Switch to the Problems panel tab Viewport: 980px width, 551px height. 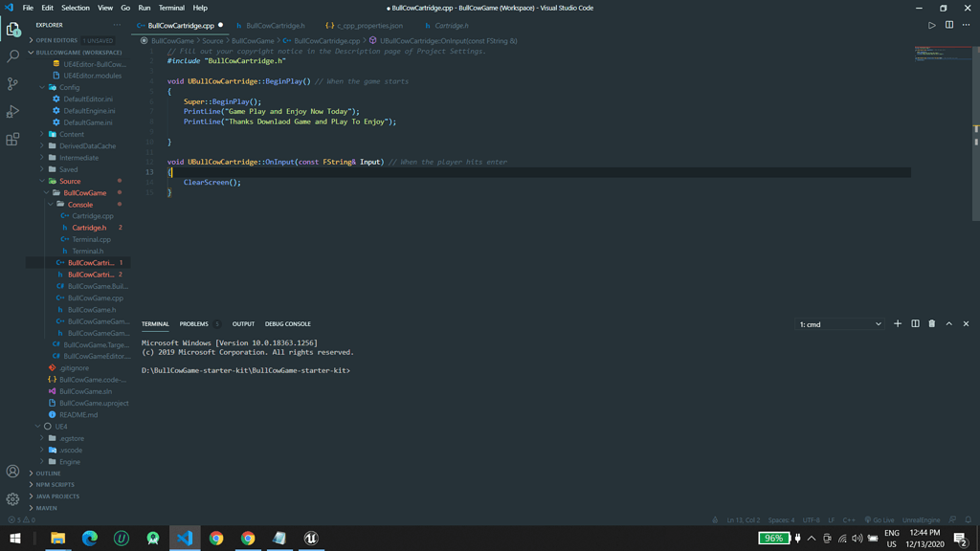[x=193, y=324]
